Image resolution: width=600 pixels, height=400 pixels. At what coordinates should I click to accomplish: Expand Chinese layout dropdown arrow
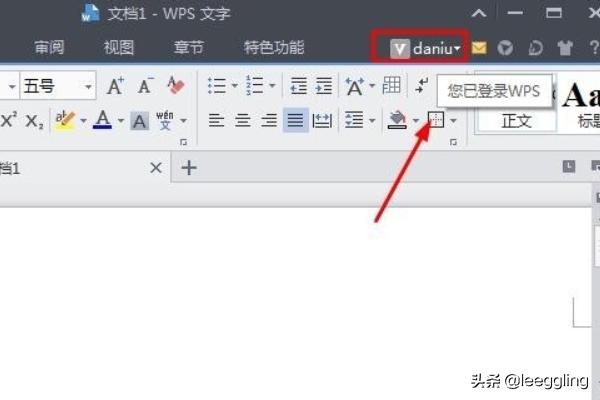(x=372, y=86)
